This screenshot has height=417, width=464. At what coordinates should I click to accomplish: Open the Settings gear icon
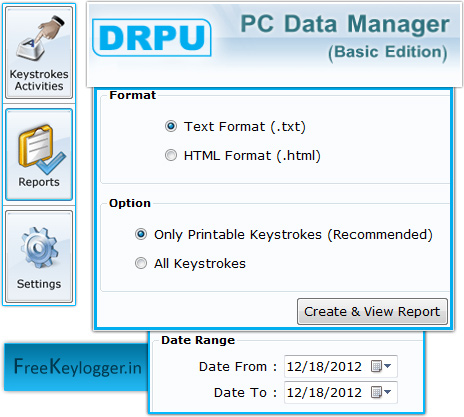point(39,247)
